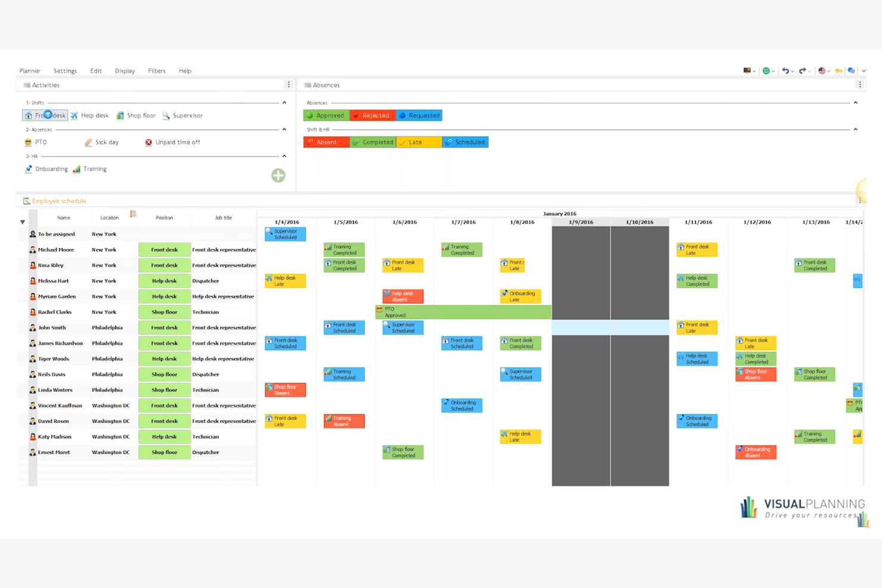This screenshot has height=588, width=882.
Task: Click the green plus button to add activity
Action: (x=278, y=176)
